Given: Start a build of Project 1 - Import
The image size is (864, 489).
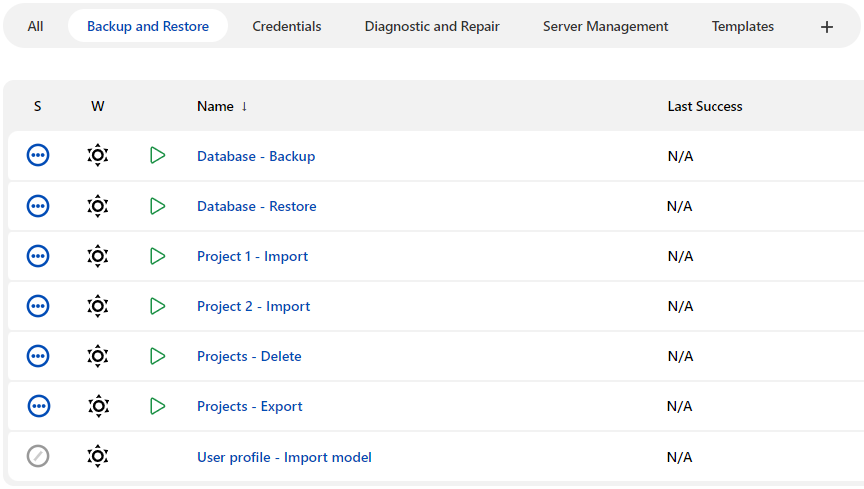Looking at the screenshot, I should tap(157, 256).
